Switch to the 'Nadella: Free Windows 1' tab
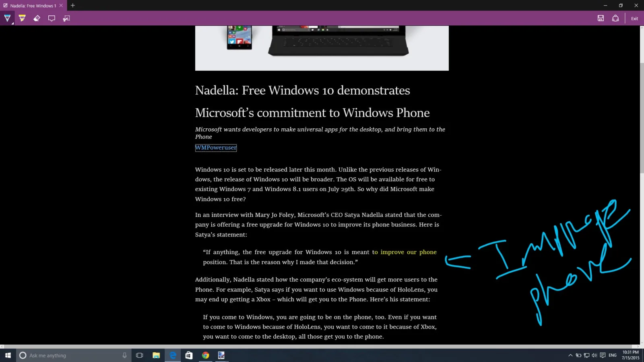Screen dimensions: 644x362 click(x=33, y=6)
